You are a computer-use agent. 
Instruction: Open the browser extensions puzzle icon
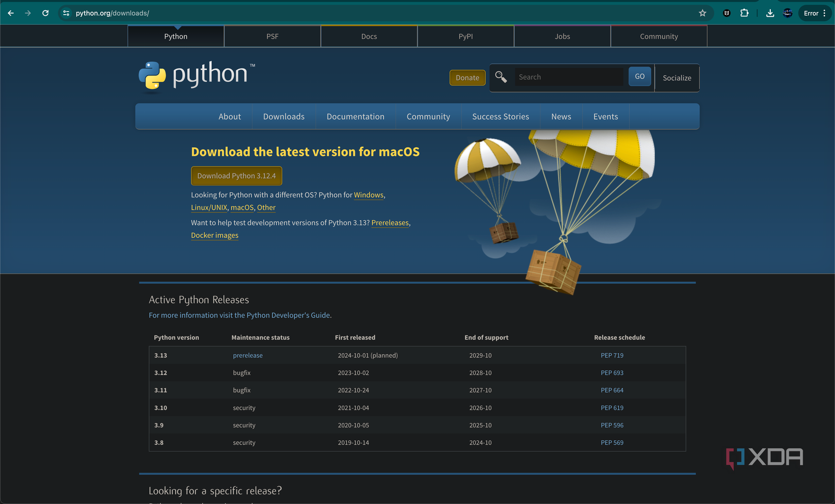(744, 13)
